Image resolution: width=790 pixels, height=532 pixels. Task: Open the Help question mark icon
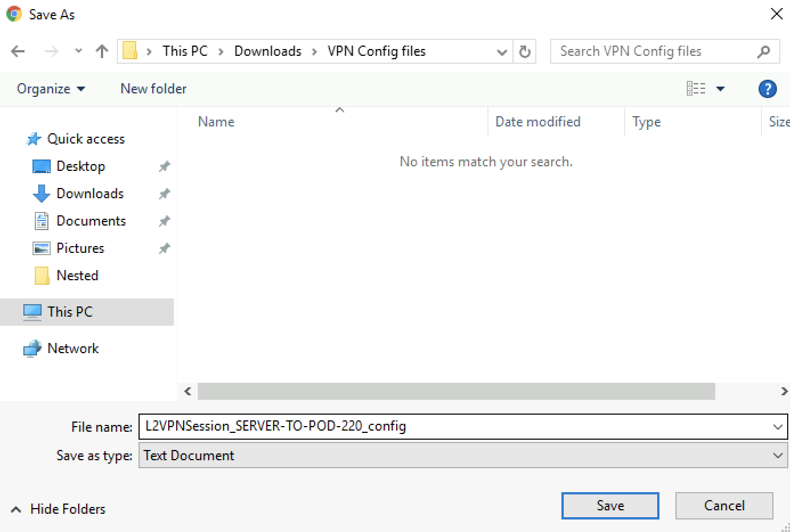coord(767,89)
